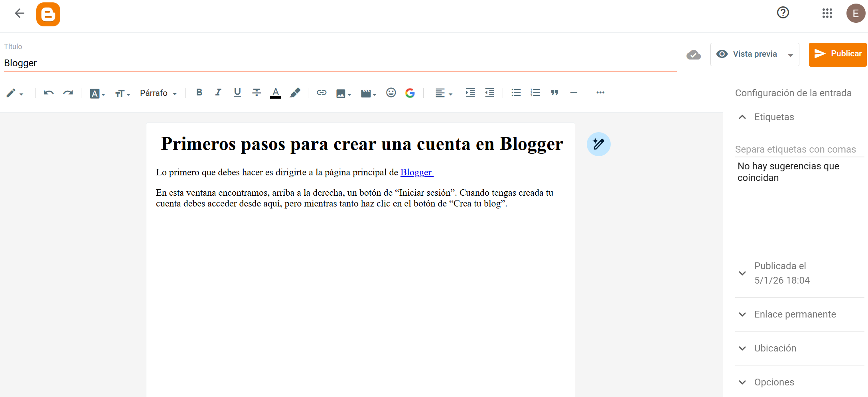The width and height of the screenshot is (868, 397).
Task: Click the Undo arrow icon
Action: coord(49,93)
